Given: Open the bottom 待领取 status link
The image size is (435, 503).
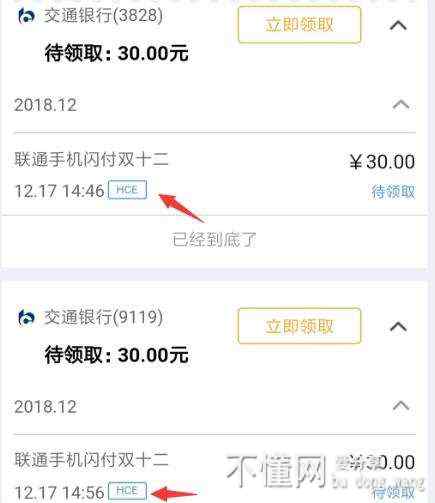Looking at the screenshot, I should [x=393, y=493].
